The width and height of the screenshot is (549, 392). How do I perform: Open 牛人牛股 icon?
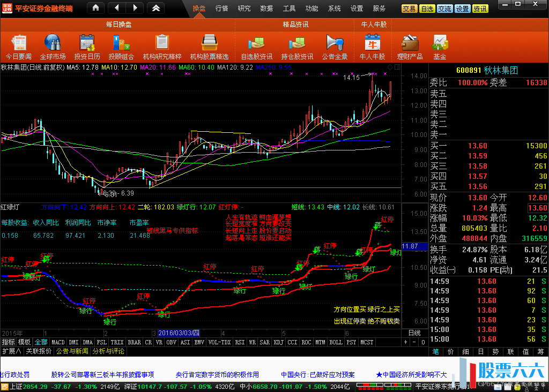click(x=372, y=47)
